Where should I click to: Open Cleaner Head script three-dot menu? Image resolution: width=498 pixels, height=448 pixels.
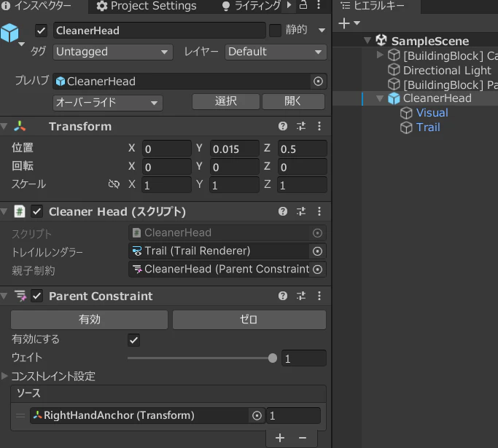pyautogui.click(x=319, y=211)
